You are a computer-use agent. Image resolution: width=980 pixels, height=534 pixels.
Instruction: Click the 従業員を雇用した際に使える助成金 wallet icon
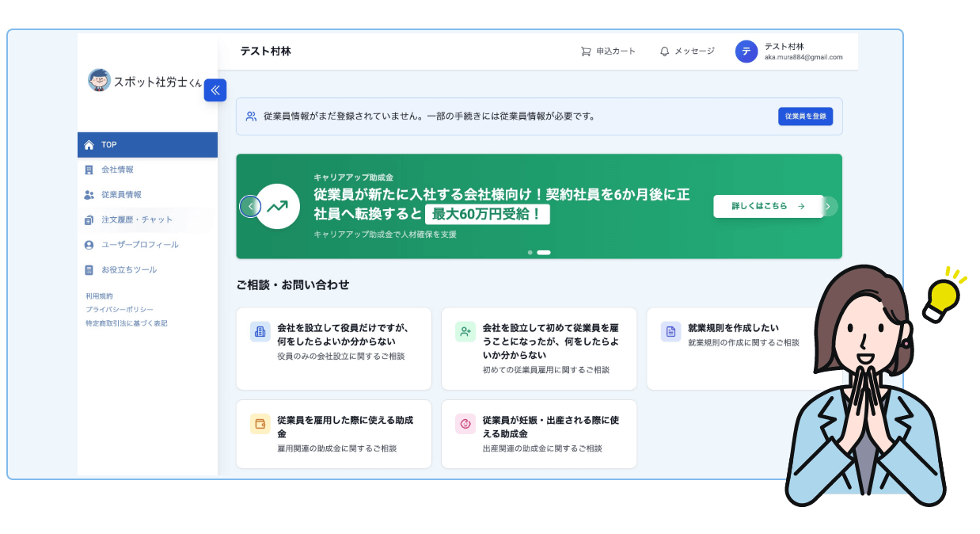[260, 424]
